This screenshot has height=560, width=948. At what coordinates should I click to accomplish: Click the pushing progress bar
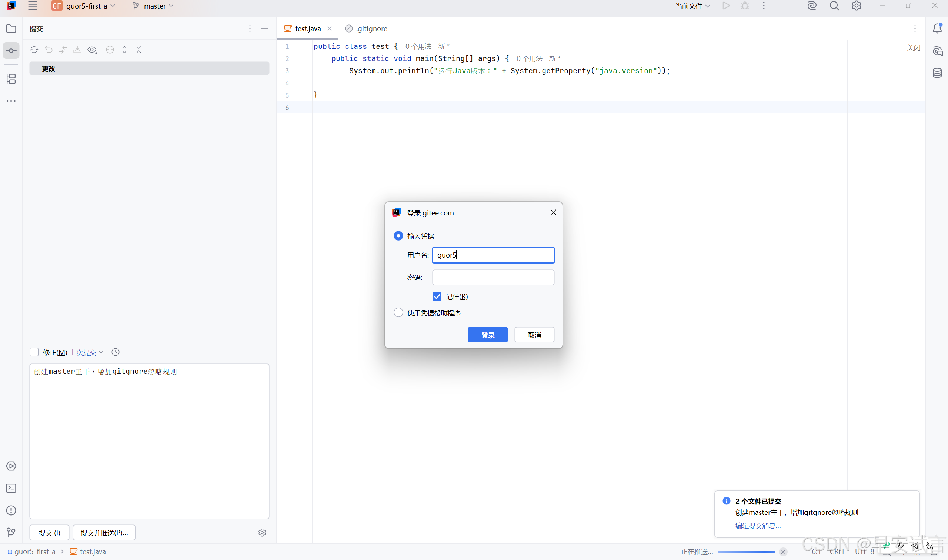tap(746, 552)
